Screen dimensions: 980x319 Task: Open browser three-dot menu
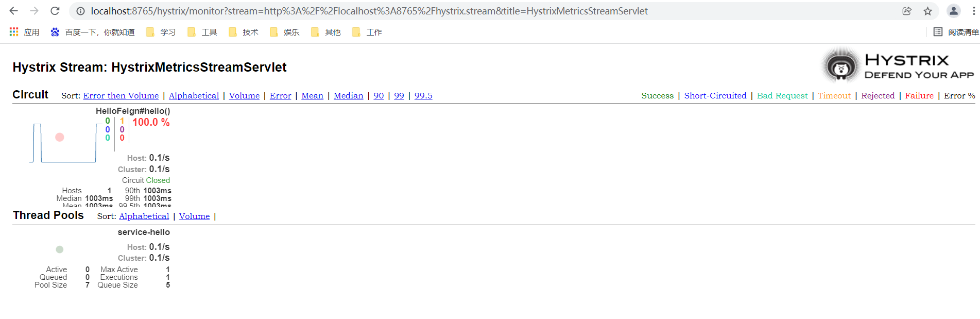tap(975, 11)
